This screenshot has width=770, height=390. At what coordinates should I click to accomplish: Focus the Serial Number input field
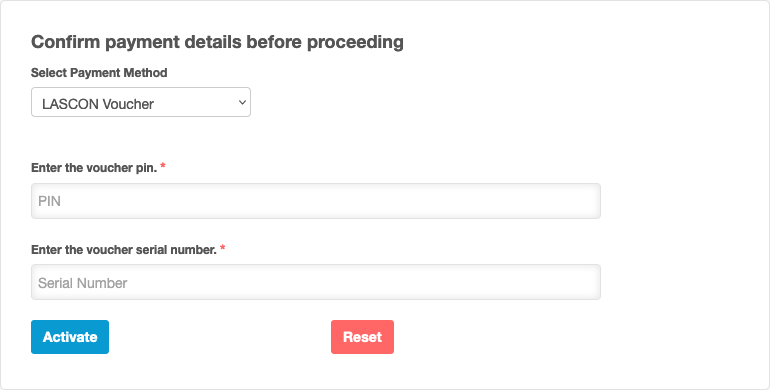(316, 282)
